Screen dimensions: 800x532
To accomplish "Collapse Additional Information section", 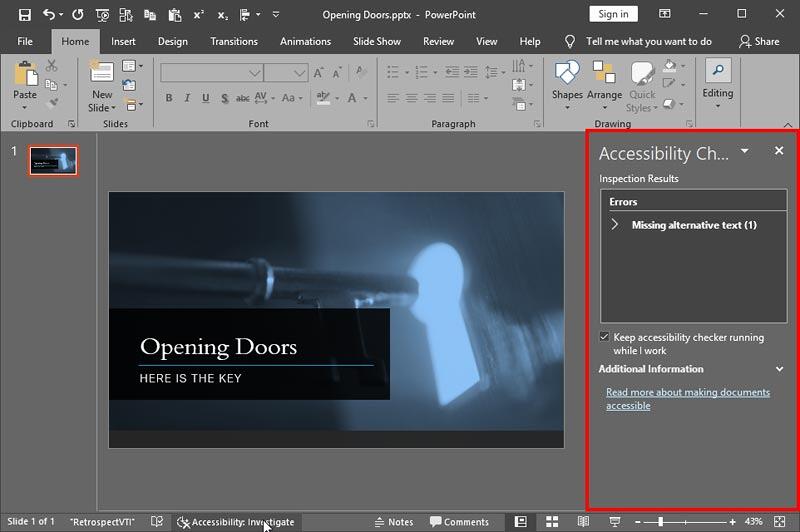I will click(779, 369).
